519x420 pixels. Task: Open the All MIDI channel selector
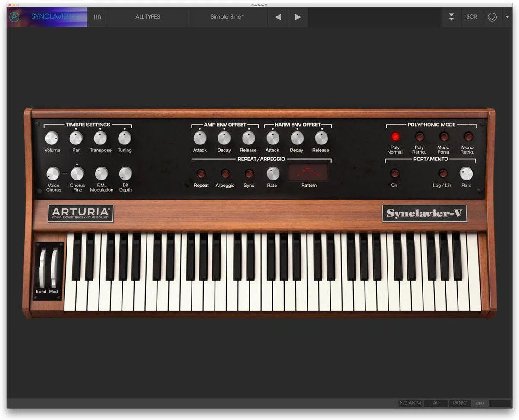pyautogui.click(x=435, y=403)
